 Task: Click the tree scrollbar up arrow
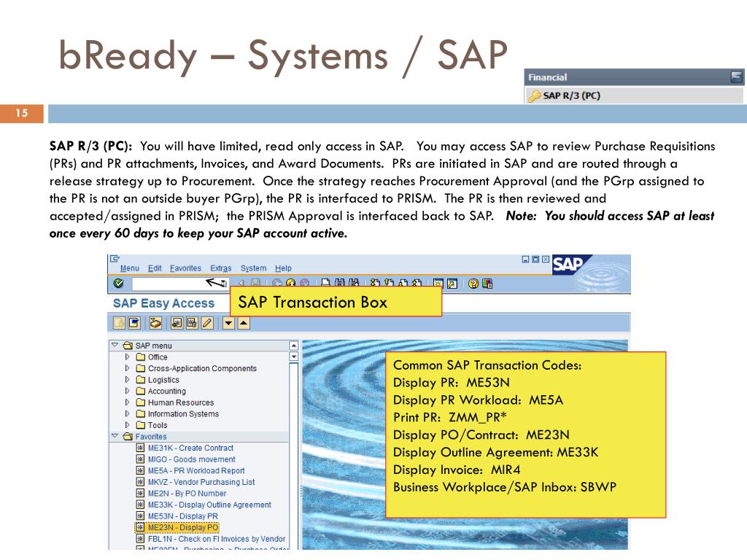click(x=293, y=346)
